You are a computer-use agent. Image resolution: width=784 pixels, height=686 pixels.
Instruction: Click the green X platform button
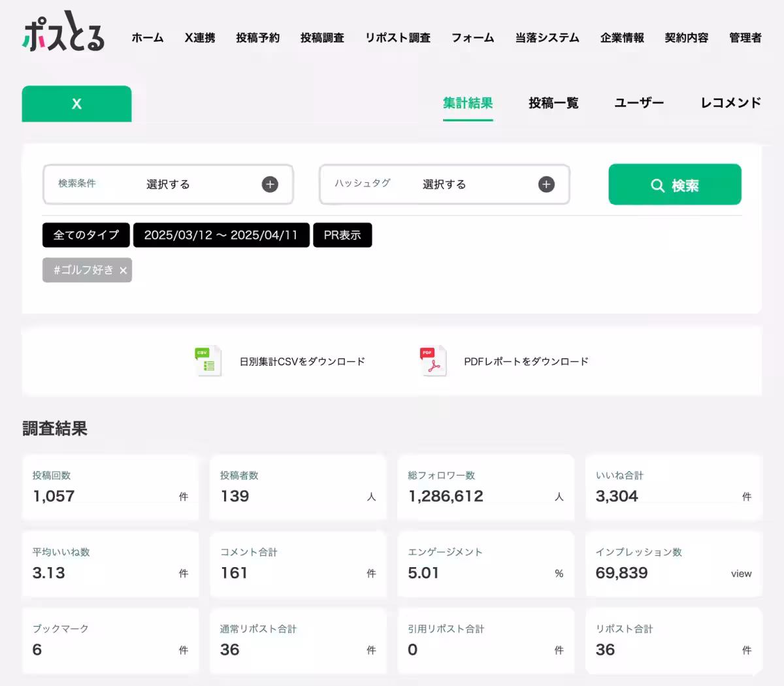coord(76,103)
